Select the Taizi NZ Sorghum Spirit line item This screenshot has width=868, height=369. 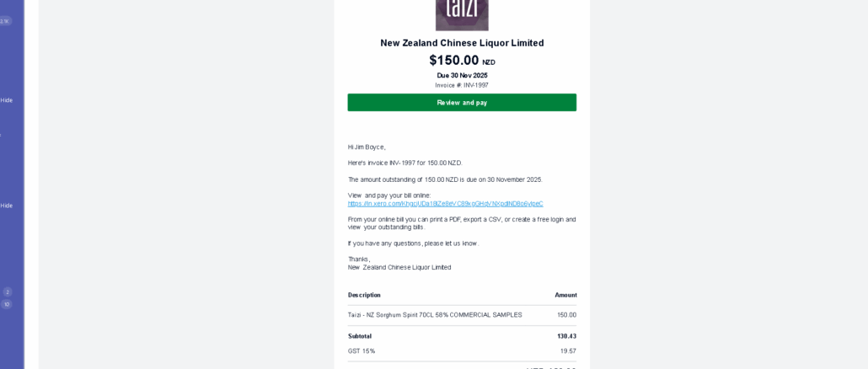pos(435,315)
